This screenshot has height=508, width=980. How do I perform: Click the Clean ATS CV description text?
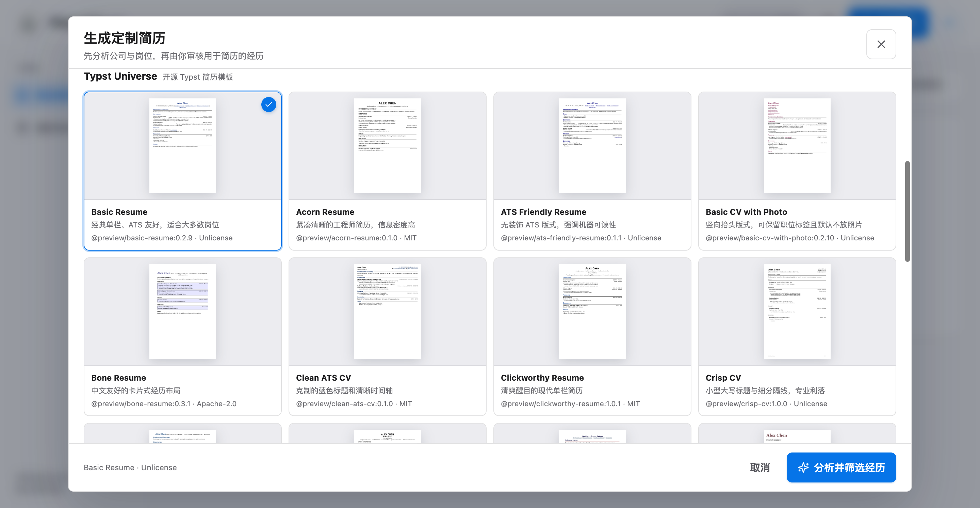[x=344, y=391]
